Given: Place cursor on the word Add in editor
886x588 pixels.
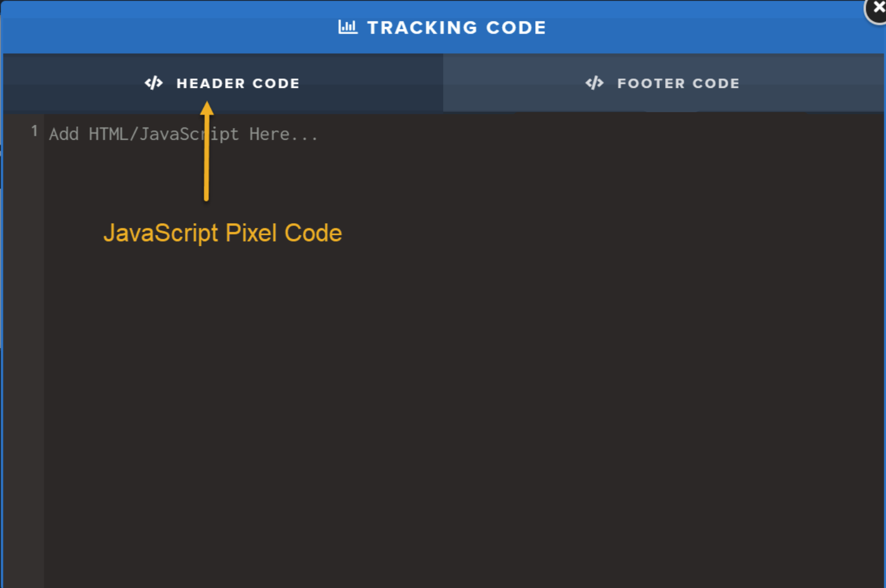Looking at the screenshot, I should pos(64,135).
